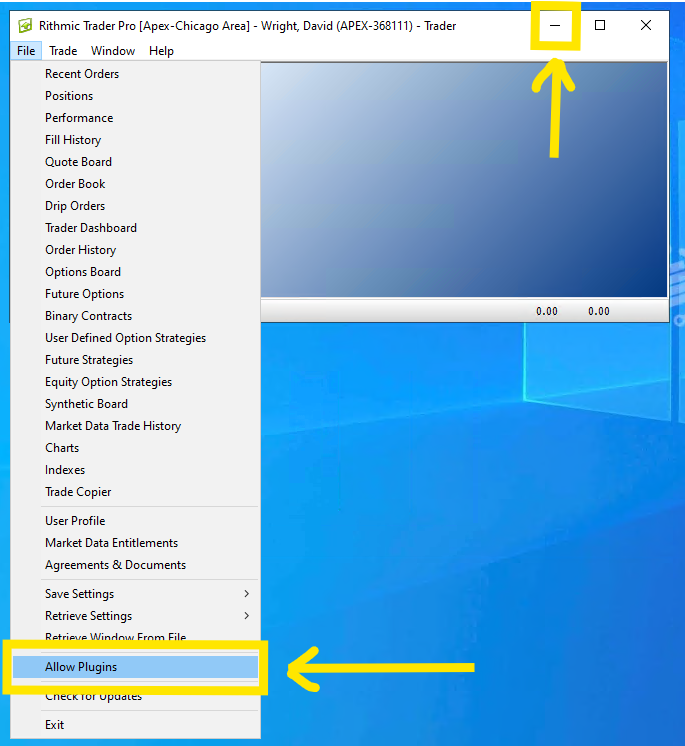Open the Options Board

[136, 272]
